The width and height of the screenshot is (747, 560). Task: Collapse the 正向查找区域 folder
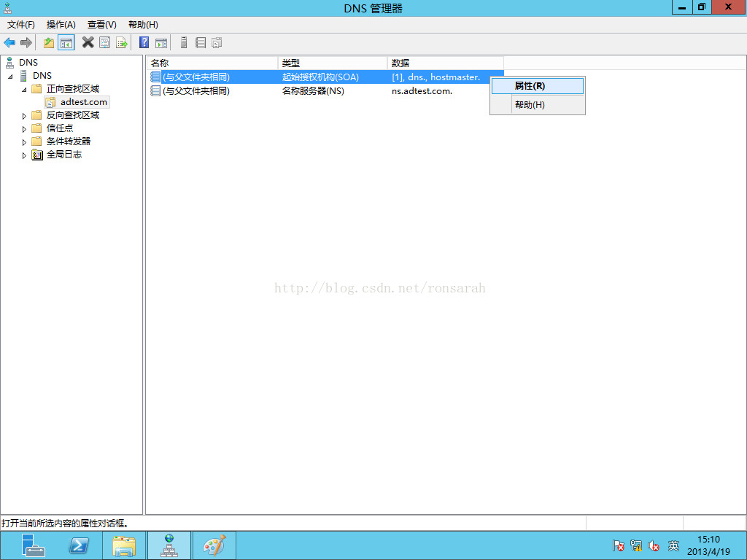[x=24, y=90]
